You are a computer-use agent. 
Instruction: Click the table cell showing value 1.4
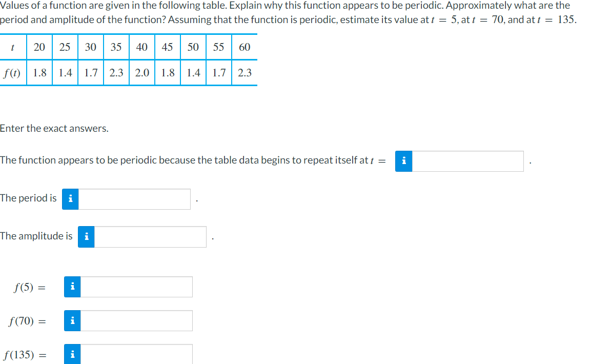point(65,72)
